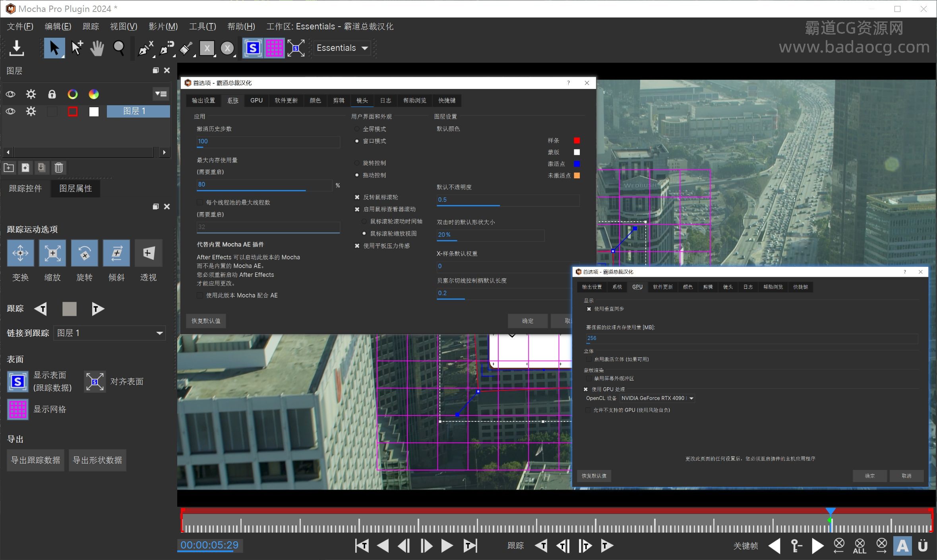
Task: Uncheck 启用鼠标查看器滚动 checkbox
Action: click(x=357, y=209)
